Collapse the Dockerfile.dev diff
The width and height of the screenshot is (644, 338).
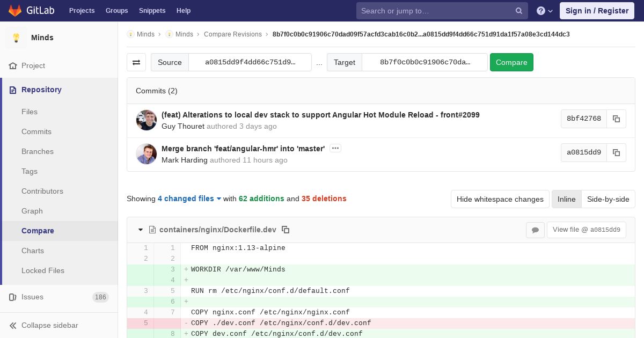[x=141, y=230]
